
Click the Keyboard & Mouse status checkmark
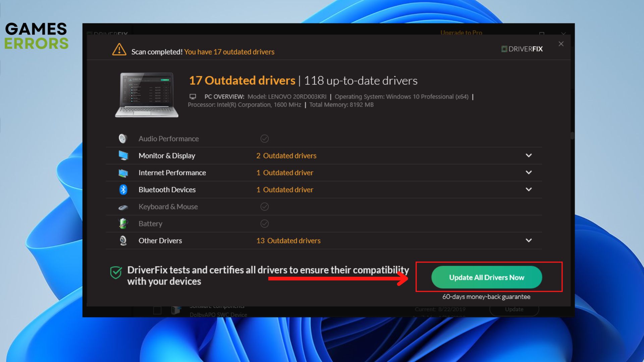tap(264, 207)
